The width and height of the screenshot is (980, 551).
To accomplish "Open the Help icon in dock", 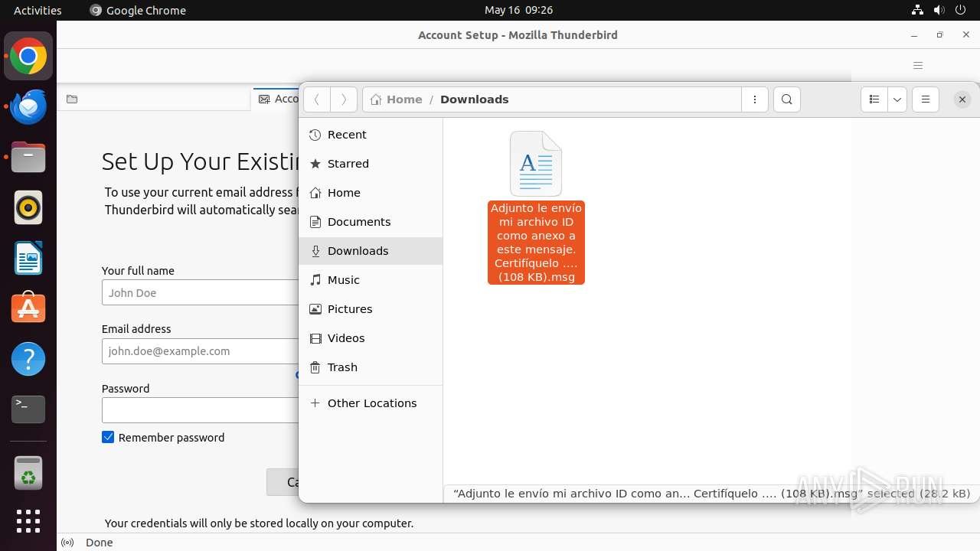I will click(x=28, y=359).
